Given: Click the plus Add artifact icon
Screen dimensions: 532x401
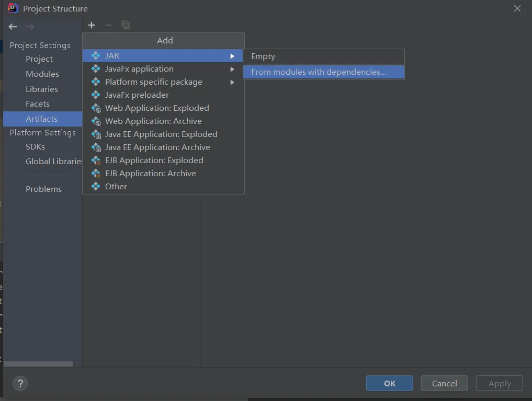Looking at the screenshot, I should [92, 25].
